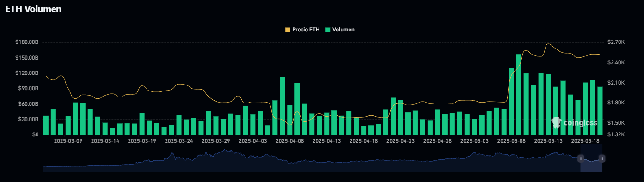Click the $2.70K price axis label
This screenshot has height=182, width=644.
[x=616, y=42]
